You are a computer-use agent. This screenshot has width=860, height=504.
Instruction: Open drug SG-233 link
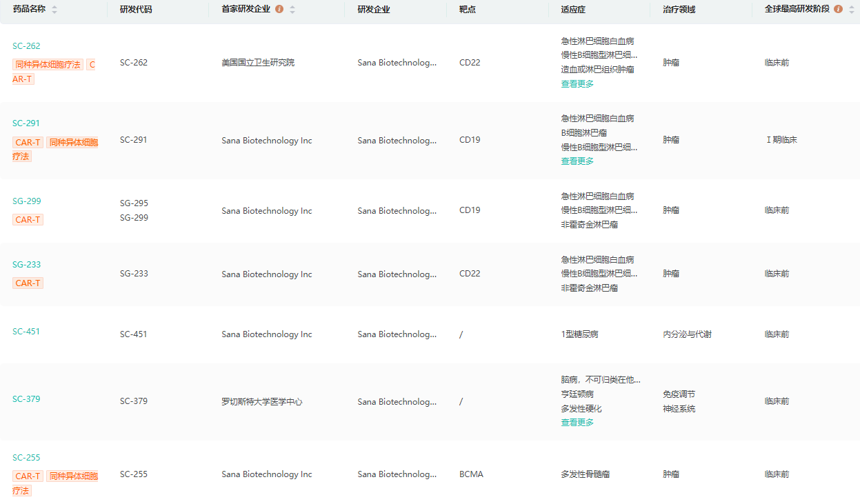pos(26,265)
